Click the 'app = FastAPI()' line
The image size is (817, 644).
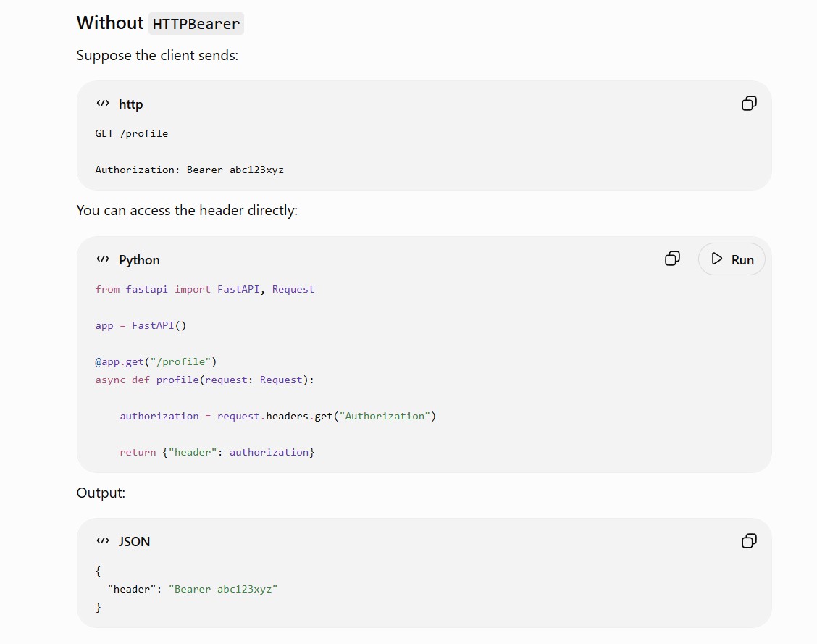[x=141, y=326]
